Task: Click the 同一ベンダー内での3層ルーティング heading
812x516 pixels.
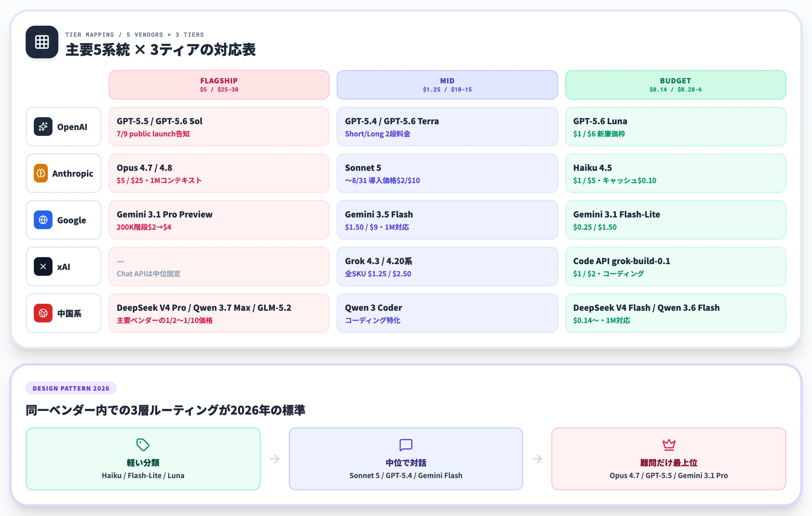Action: point(166,410)
